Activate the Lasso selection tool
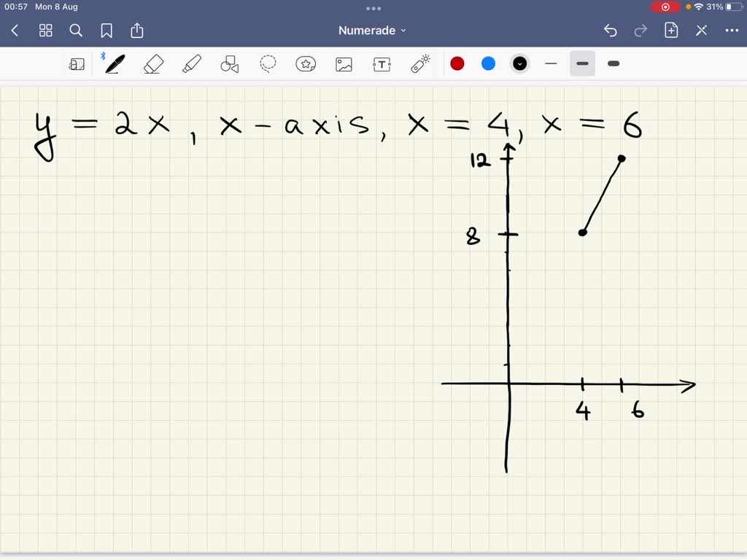This screenshot has width=747, height=560. [x=268, y=63]
